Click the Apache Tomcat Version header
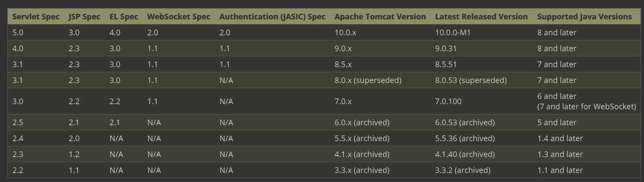Screen dimensions: 644x182 point(380,17)
